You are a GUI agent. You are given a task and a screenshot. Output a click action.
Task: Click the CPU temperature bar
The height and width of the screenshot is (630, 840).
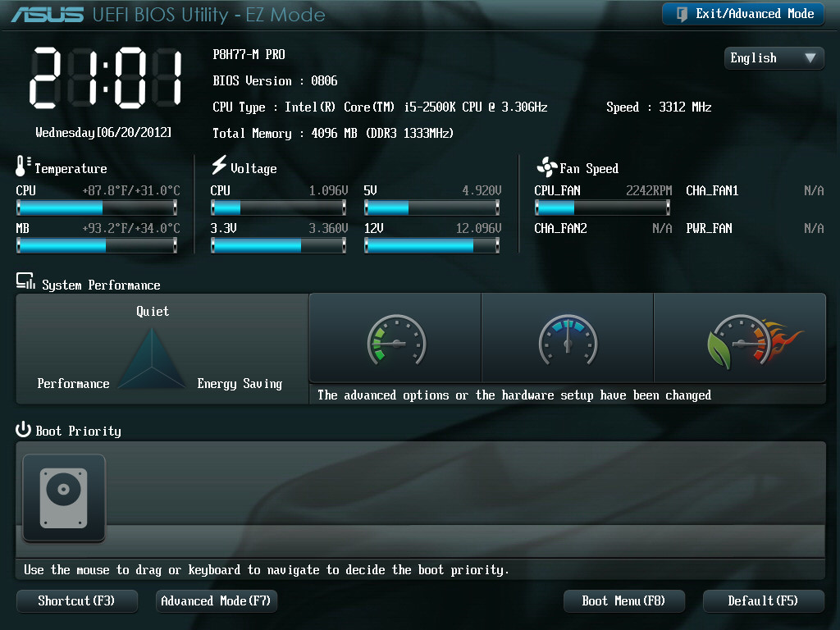click(97, 208)
